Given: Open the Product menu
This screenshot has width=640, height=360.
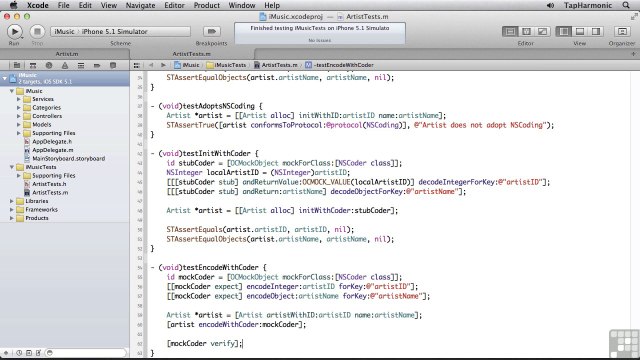Looking at the screenshot, I should [207, 5].
